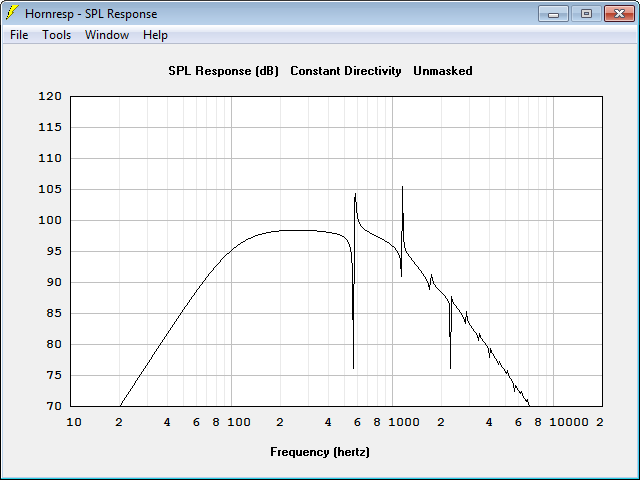Open the Help menu
Image resolution: width=640 pixels, height=480 pixels.
(x=155, y=35)
